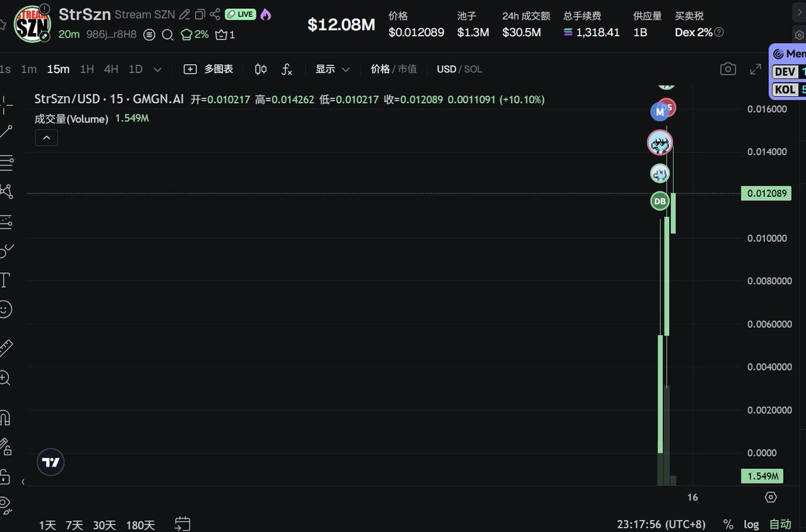Click the green LIVE badge

240,14
